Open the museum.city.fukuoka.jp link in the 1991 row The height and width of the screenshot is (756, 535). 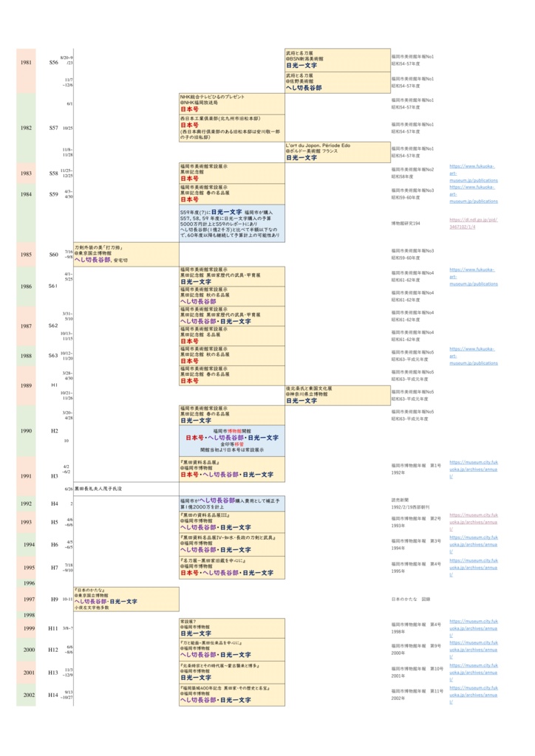point(473,469)
